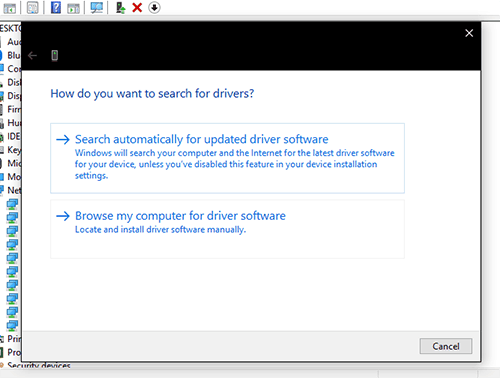500x378 pixels.
Task: Click the back arrow in the driver dialog
Action: tap(32, 55)
